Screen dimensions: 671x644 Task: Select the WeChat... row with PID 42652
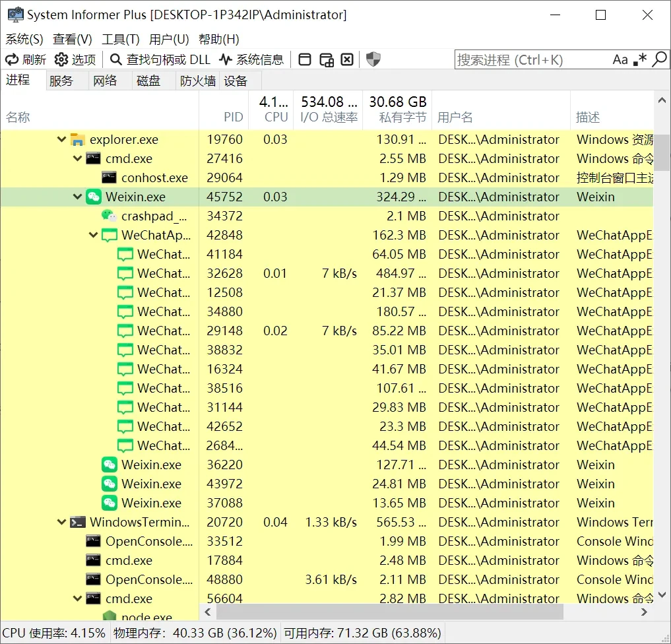click(327, 426)
